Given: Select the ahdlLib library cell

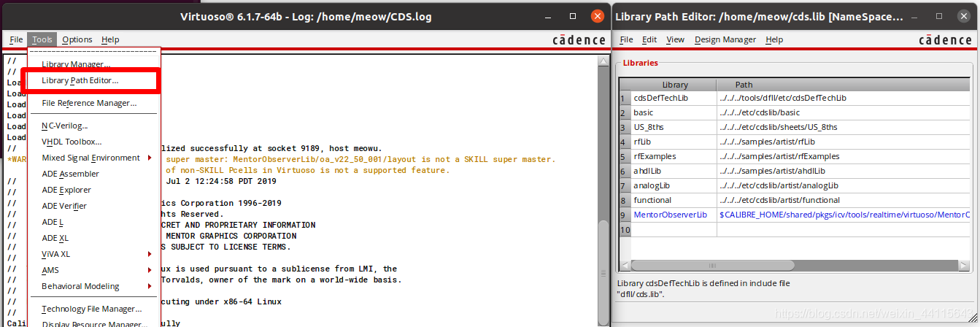Looking at the screenshot, I should click(674, 171).
